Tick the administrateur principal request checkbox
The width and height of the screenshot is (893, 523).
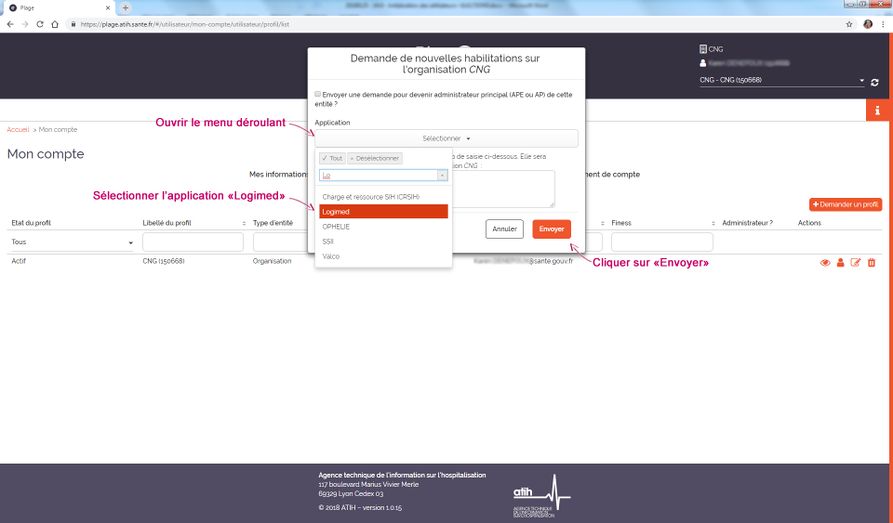click(318, 94)
